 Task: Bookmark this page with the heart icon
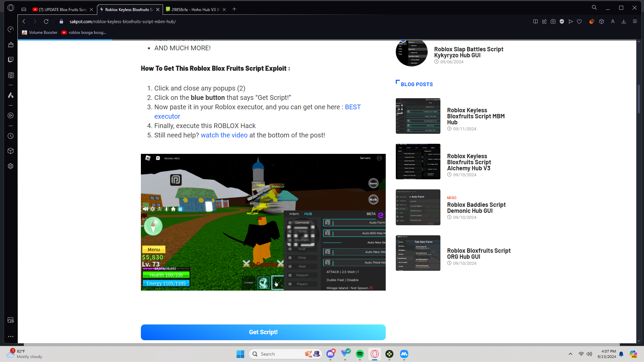click(579, 21)
